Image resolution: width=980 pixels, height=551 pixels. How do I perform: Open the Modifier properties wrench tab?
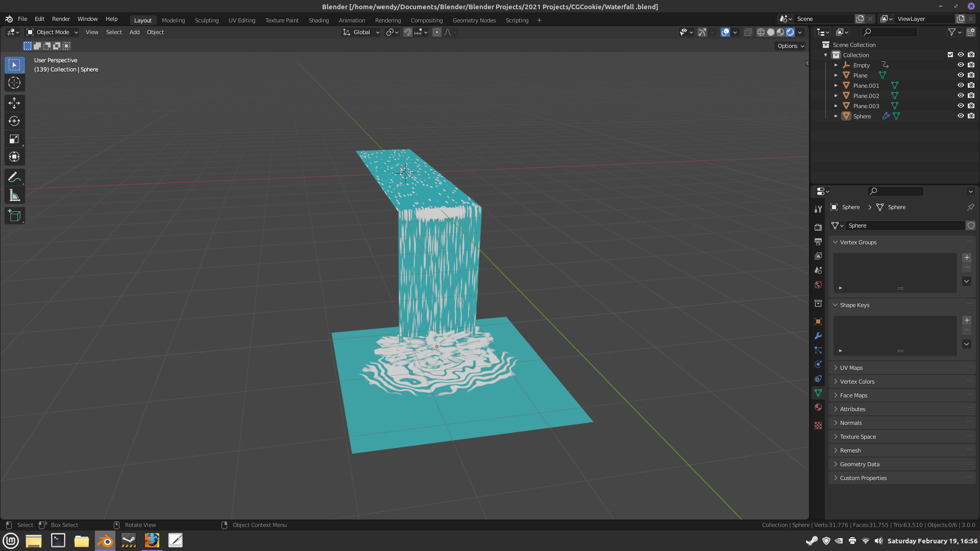(x=818, y=336)
